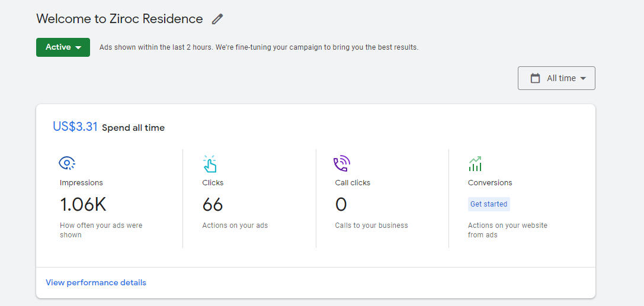Click the Welcome to Ziroc Residence title
Viewport: 644px width, 306px height.
pyautogui.click(x=120, y=19)
